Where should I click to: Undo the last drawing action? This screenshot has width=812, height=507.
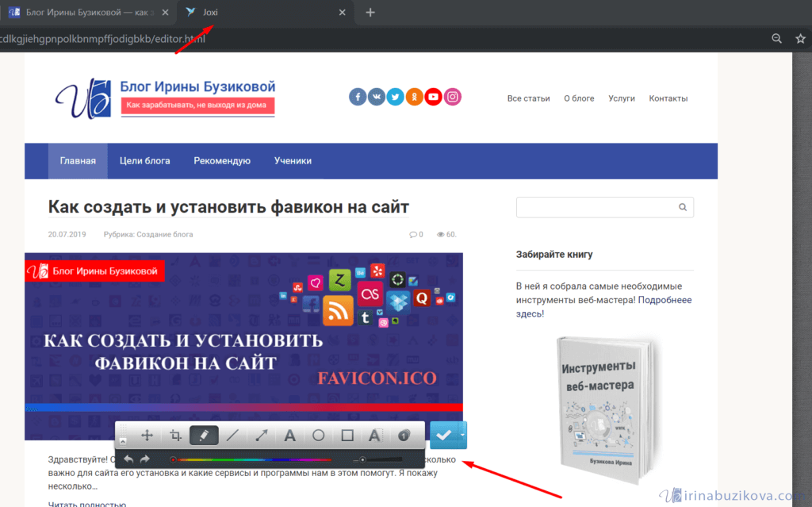pos(129,459)
